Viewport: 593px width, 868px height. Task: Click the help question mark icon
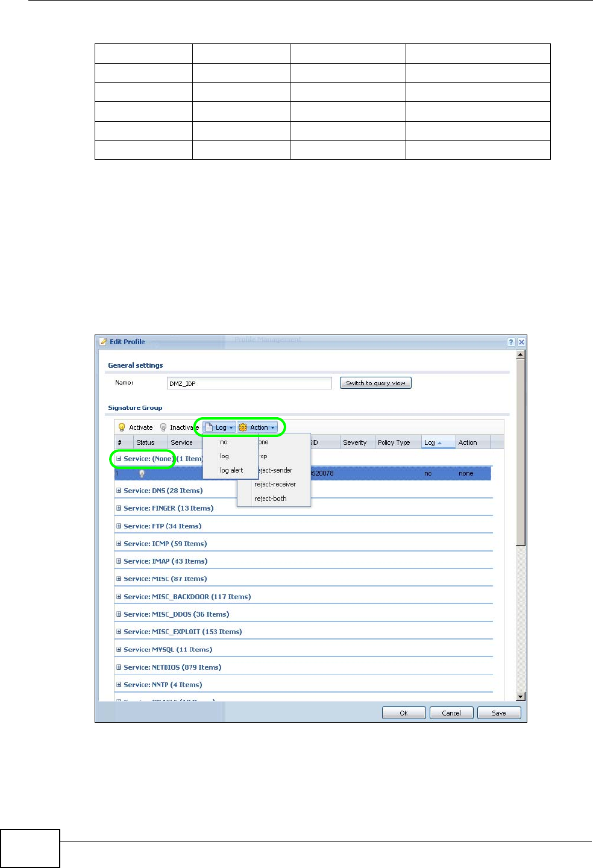(511, 342)
